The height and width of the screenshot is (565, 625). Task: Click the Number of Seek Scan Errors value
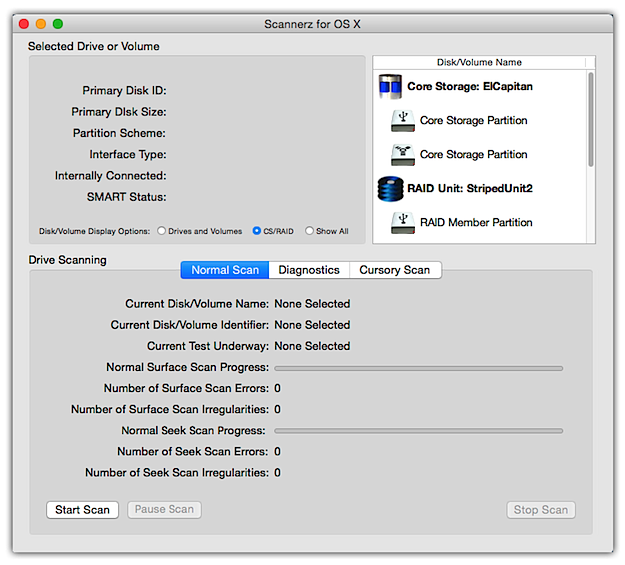click(277, 452)
